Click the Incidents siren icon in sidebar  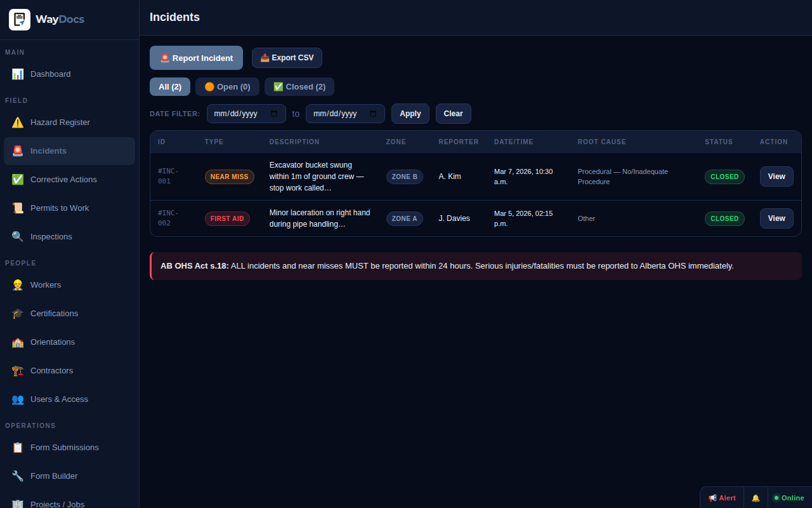click(18, 151)
